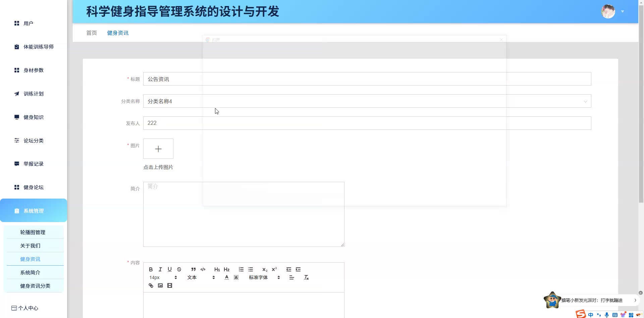Pick a text background highlight color
Viewport: 644px width, 318px height.
(x=236, y=277)
